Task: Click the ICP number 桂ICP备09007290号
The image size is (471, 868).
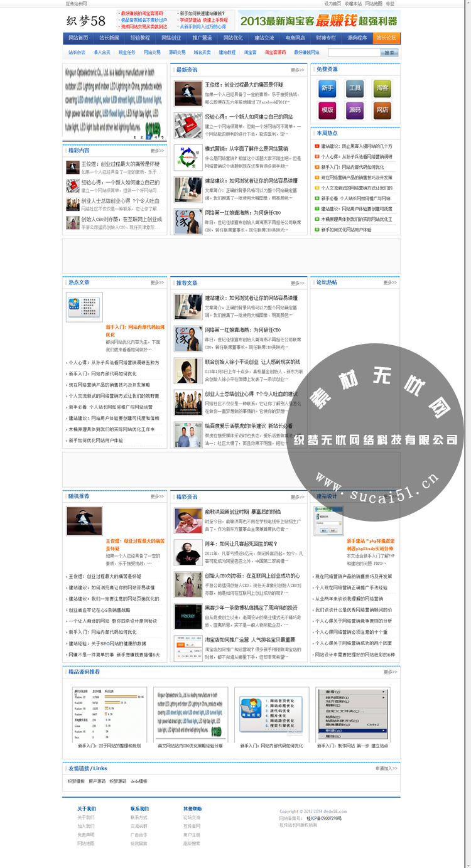Action: [325, 818]
